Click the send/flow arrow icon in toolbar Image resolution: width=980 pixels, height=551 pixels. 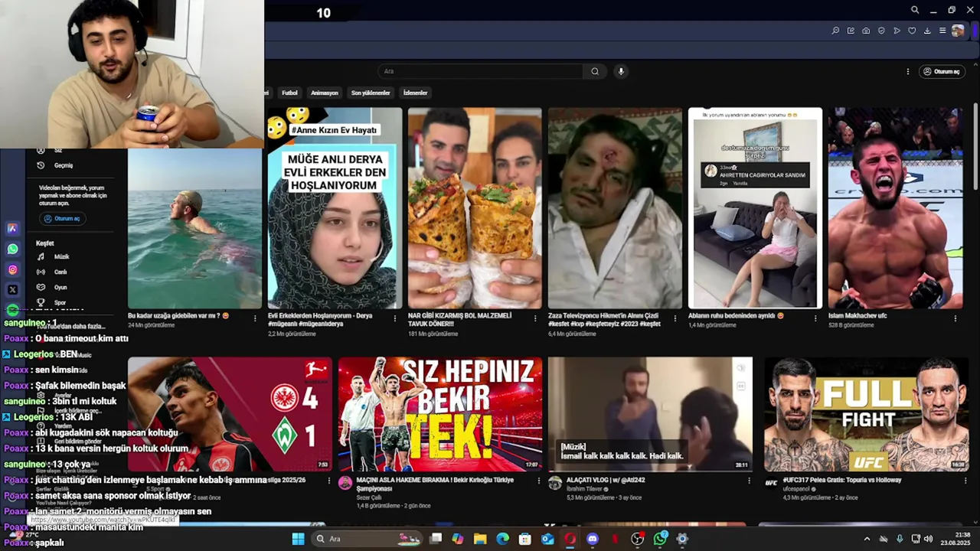coord(897,31)
